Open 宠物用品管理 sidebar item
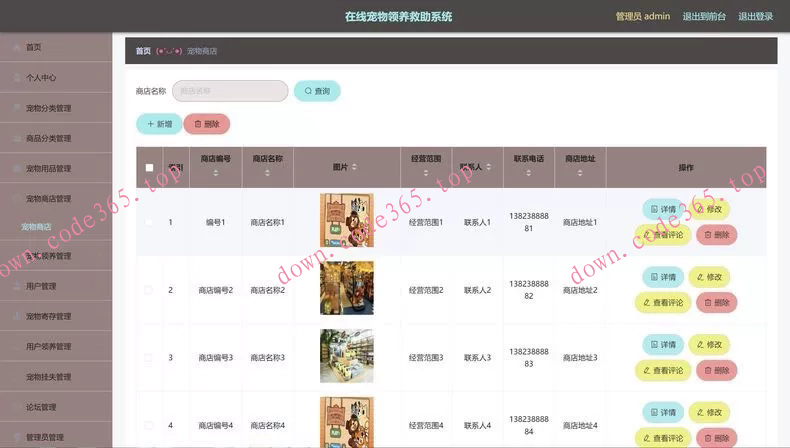The image size is (790, 448). 55,168
